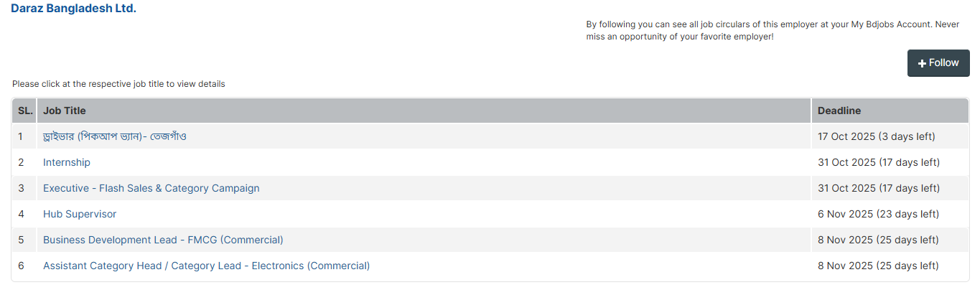
Task: Click serial number 6 in the table
Action: [x=22, y=266]
